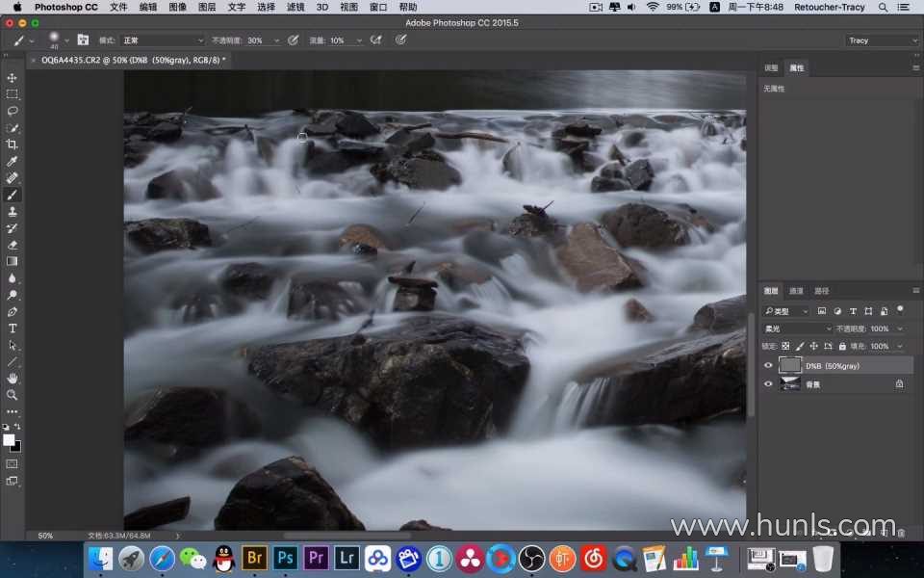Open the layer blend mode dropdown

coord(797,328)
